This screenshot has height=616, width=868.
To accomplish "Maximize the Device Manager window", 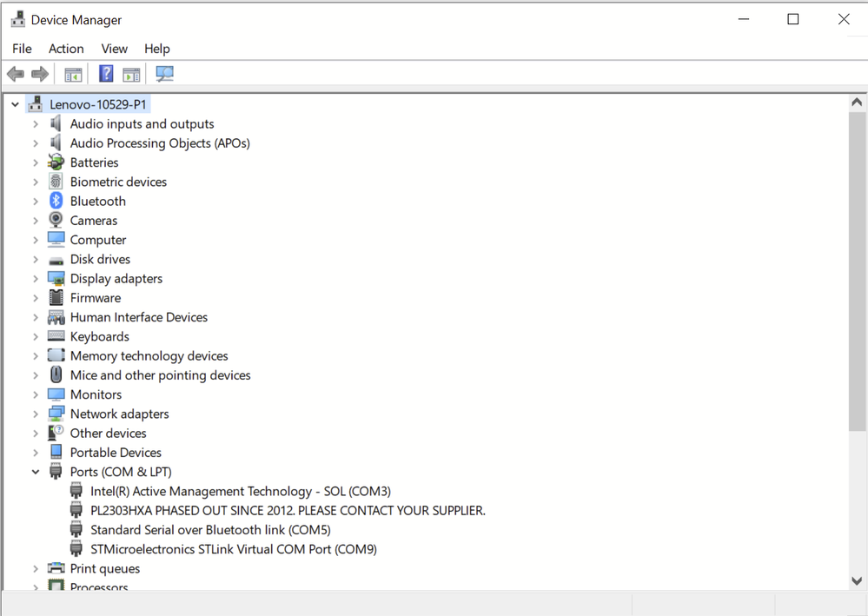I will click(x=792, y=19).
